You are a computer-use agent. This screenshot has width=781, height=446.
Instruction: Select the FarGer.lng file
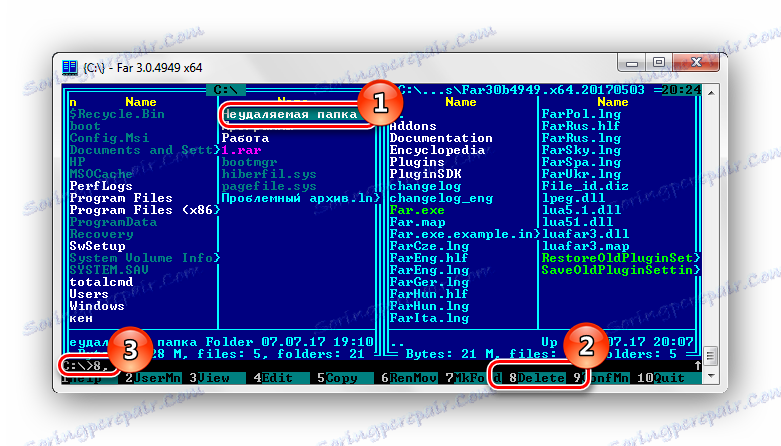tap(429, 282)
